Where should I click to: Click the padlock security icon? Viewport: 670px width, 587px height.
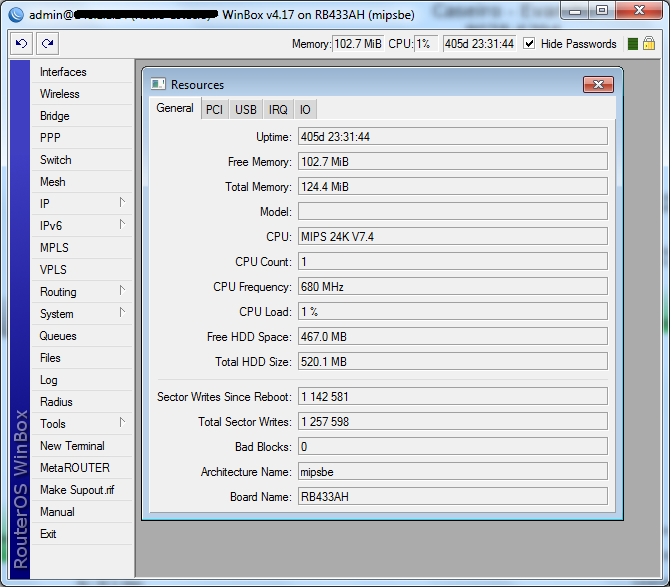649,43
